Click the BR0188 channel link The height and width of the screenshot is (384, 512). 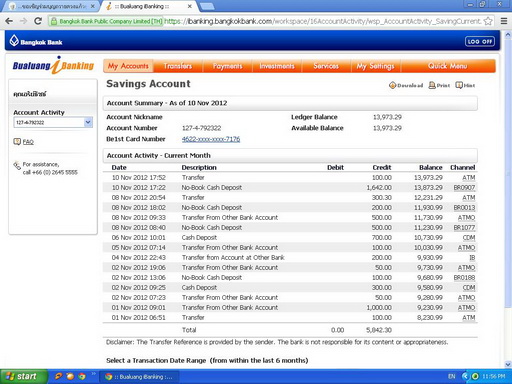[x=464, y=278]
